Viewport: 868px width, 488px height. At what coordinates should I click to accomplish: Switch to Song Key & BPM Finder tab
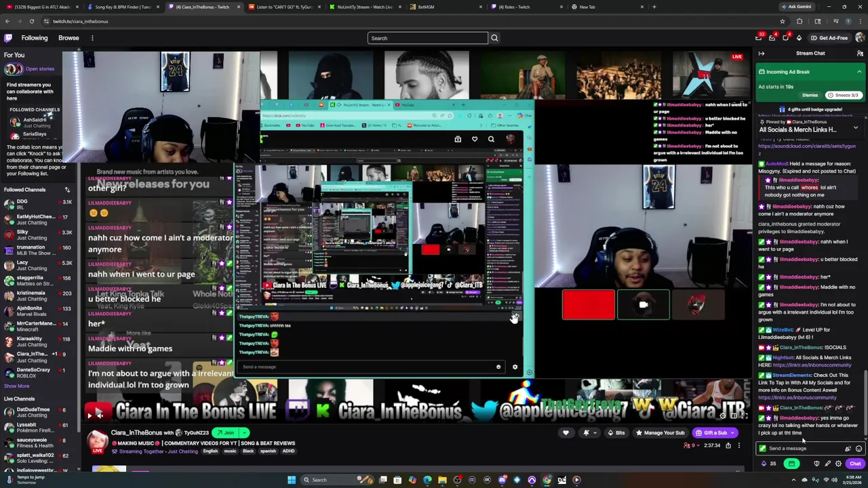pyautogui.click(x=122, y=7)
